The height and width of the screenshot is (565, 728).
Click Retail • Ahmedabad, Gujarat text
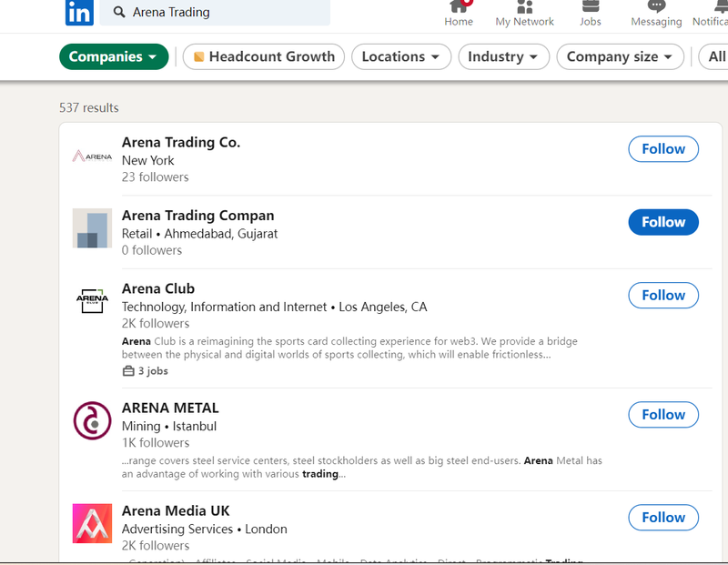[199, 234]
